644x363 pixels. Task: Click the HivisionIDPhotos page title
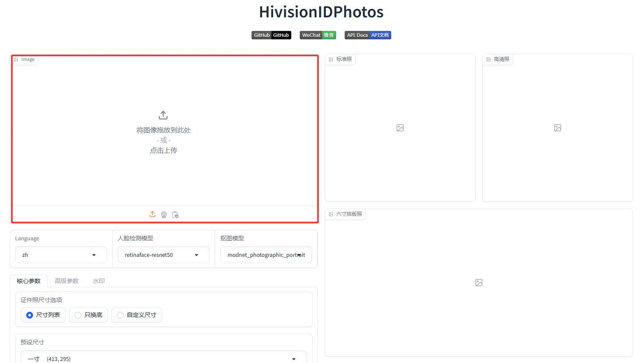(321, 12)
